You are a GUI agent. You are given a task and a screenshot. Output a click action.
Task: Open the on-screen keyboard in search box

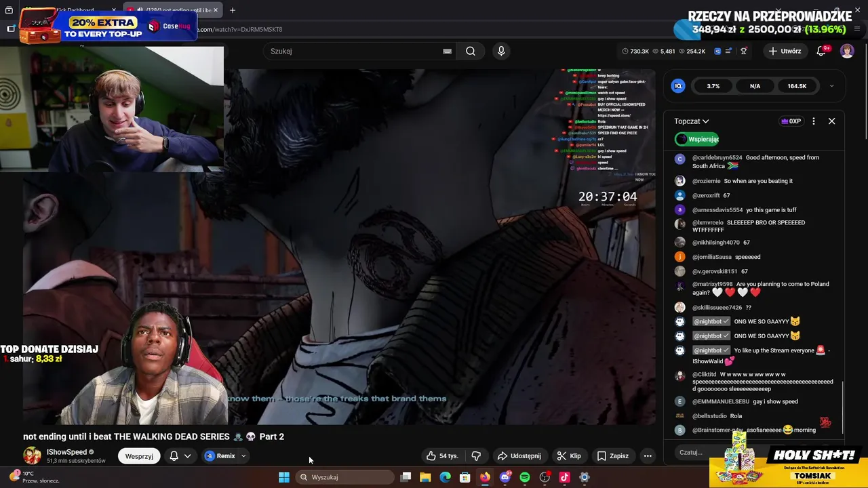click(447, 51)
